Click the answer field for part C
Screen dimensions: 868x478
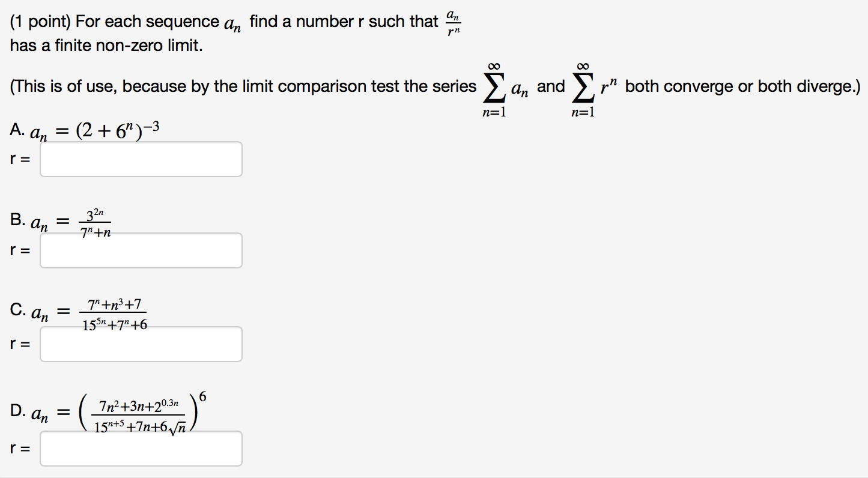(141, 343)
